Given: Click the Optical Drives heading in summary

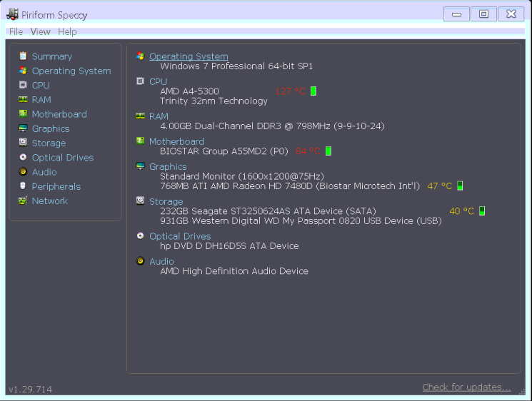Looking at the screenshot, I should [x=180, y=236].
